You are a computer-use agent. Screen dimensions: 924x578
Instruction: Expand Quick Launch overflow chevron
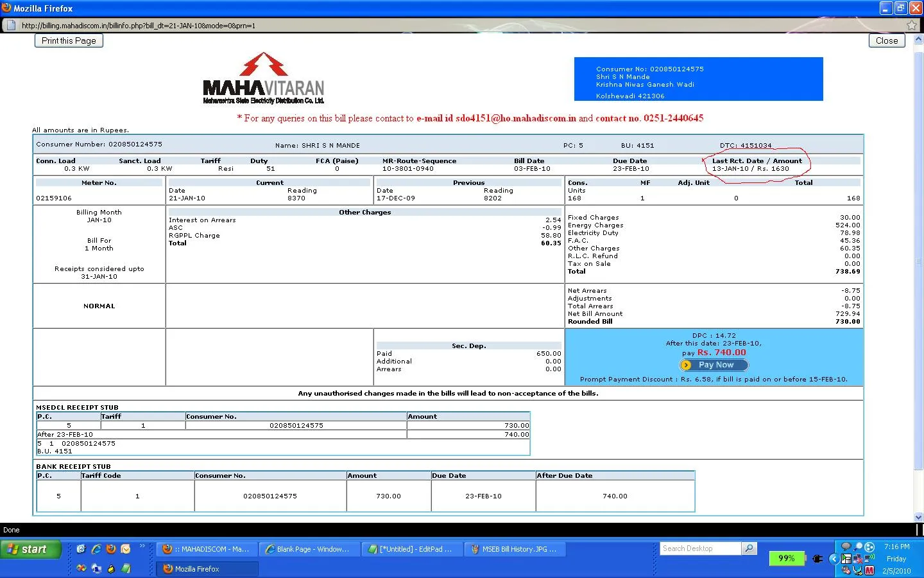coord(142,546)
